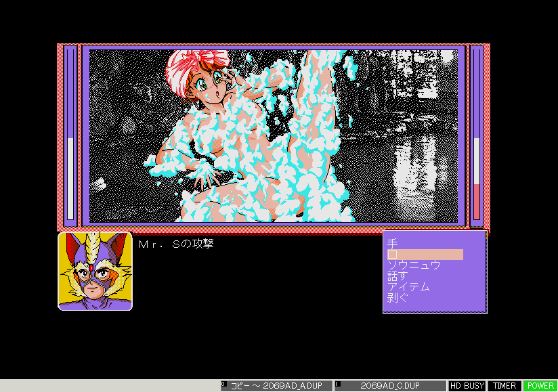Select the 剥ぐ command at menu bottom
The width and height of the screenshot is (558, 392).
398,298
